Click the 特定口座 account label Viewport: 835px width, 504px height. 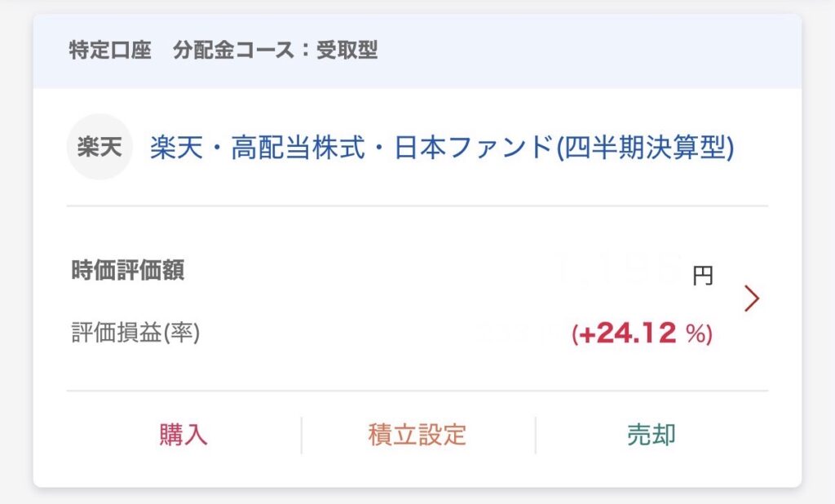111,51
